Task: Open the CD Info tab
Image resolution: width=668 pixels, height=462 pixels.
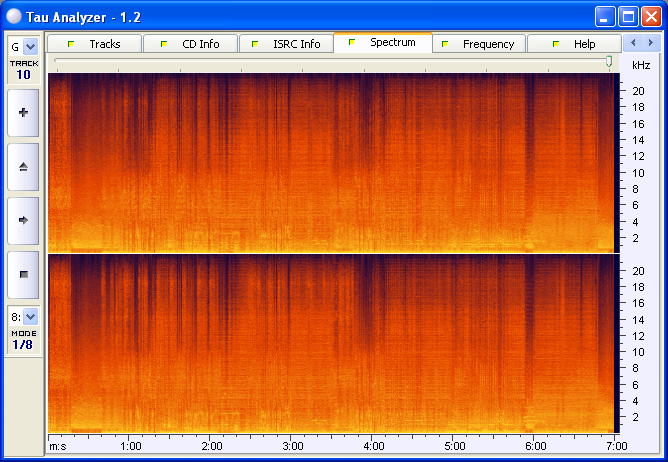Action: [x=190, y=44]
